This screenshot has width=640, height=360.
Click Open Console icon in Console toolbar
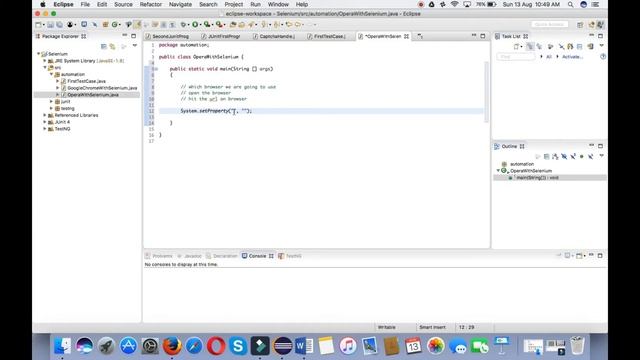580,256
